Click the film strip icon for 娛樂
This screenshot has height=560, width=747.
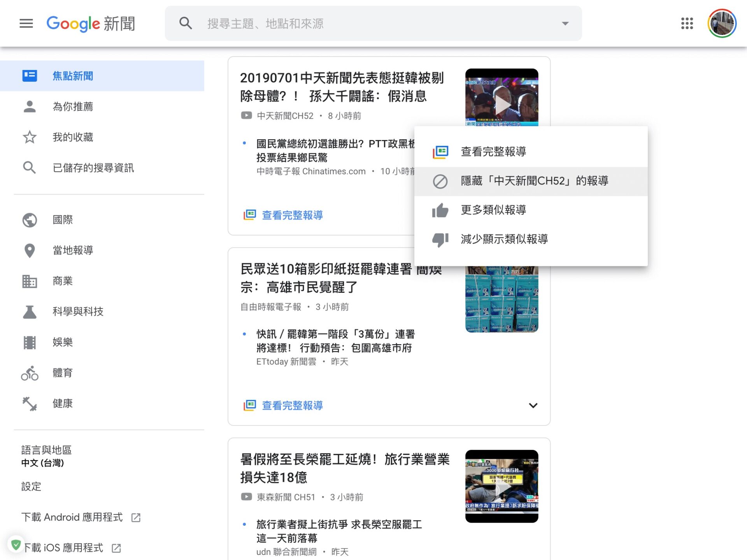[x=30, y=342]
